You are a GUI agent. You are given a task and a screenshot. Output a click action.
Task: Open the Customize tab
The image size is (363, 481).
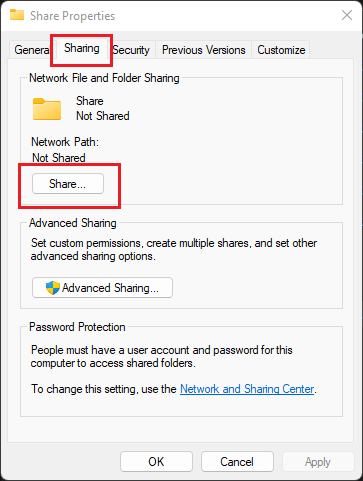pos(281,50)
